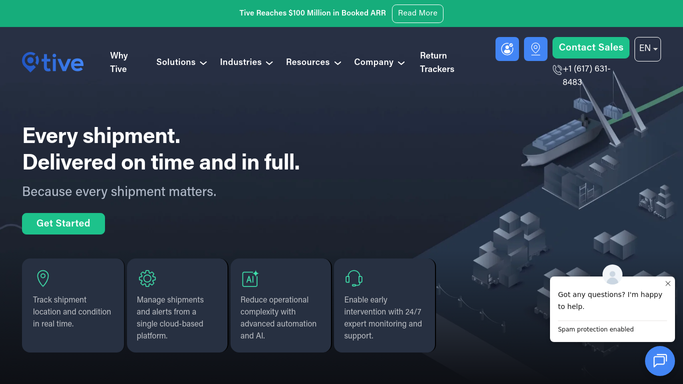
Task: Open the EN language selector
Action: [647, 49]
